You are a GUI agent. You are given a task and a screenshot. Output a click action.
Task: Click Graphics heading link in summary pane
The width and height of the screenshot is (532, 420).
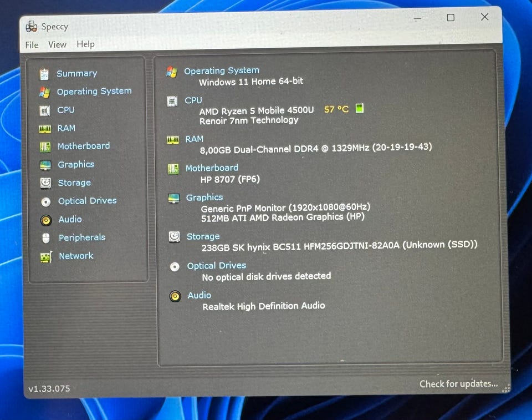pyautogui.click(x=204, y=198)
